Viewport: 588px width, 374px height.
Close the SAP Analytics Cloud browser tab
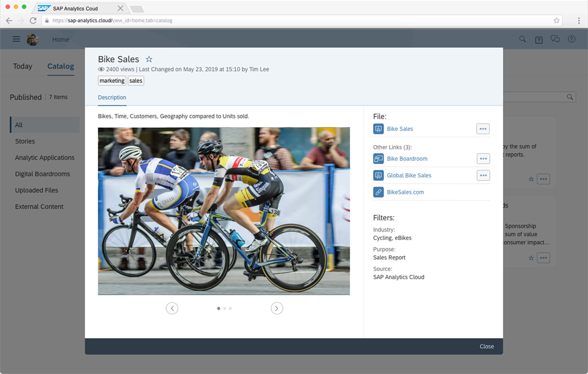(x=120, y=8)
